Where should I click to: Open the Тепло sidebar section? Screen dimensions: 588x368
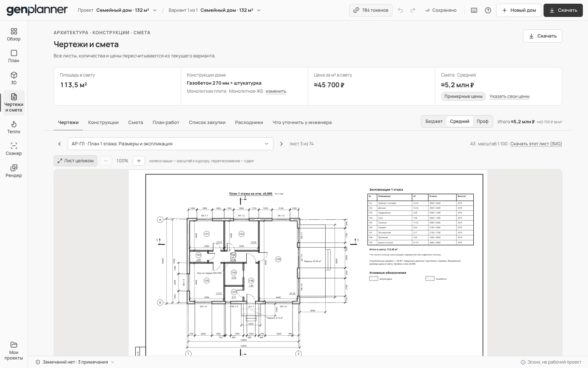[14, 127]
